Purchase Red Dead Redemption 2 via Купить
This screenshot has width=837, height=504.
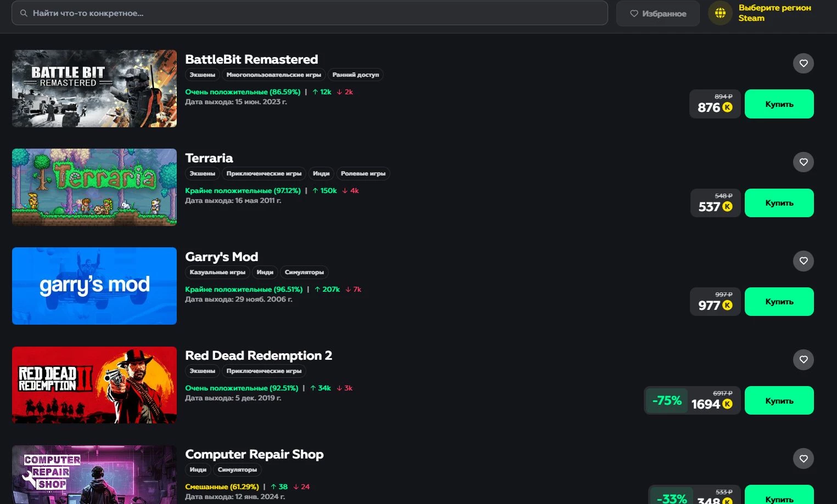[x=779, y=400]
